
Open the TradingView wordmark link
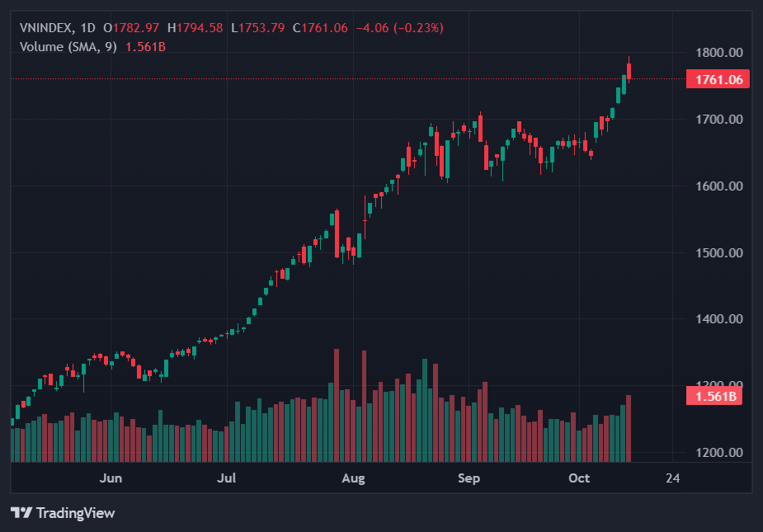(x=75, y=513)
